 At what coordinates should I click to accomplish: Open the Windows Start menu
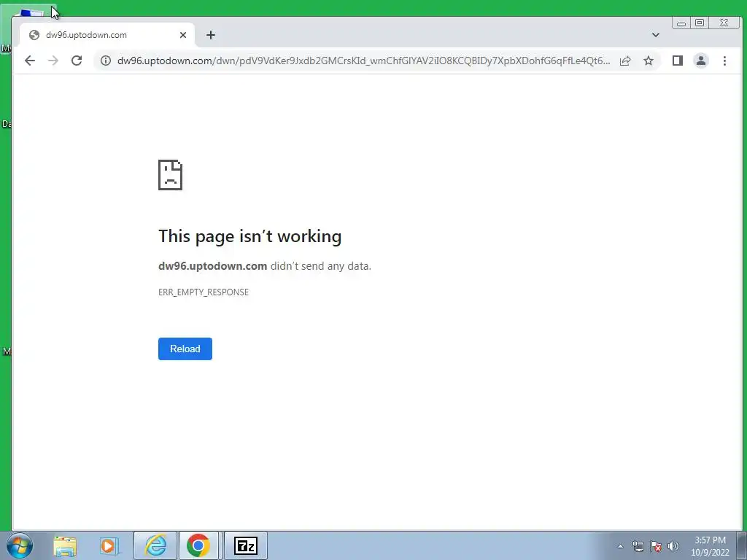pyautogui.click(x=20, y=545)
